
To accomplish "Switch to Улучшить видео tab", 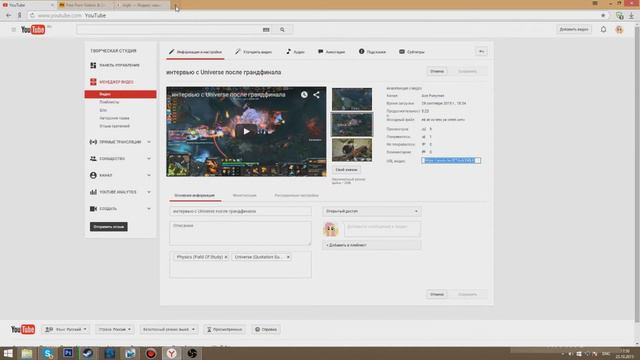I will 253,52.
